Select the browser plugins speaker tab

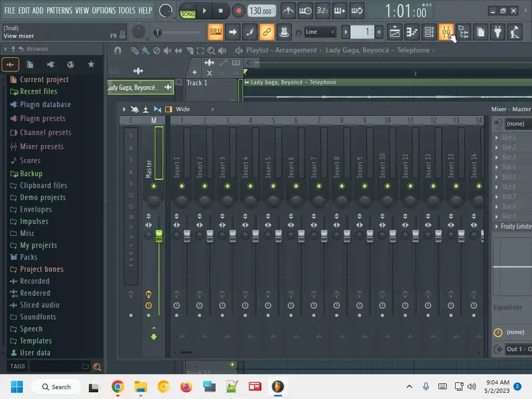point(50,64)
